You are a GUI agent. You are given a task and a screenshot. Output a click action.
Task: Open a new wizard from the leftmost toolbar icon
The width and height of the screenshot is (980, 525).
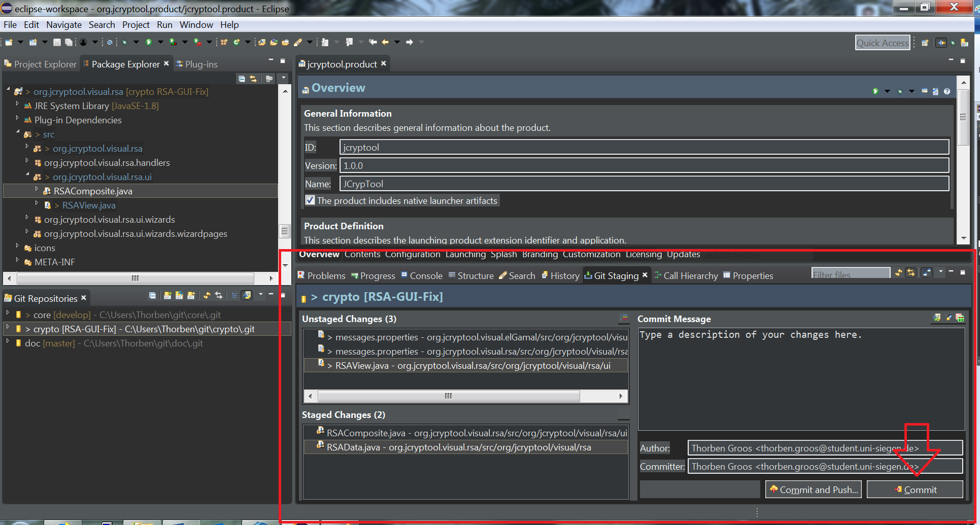coord(8,42)
